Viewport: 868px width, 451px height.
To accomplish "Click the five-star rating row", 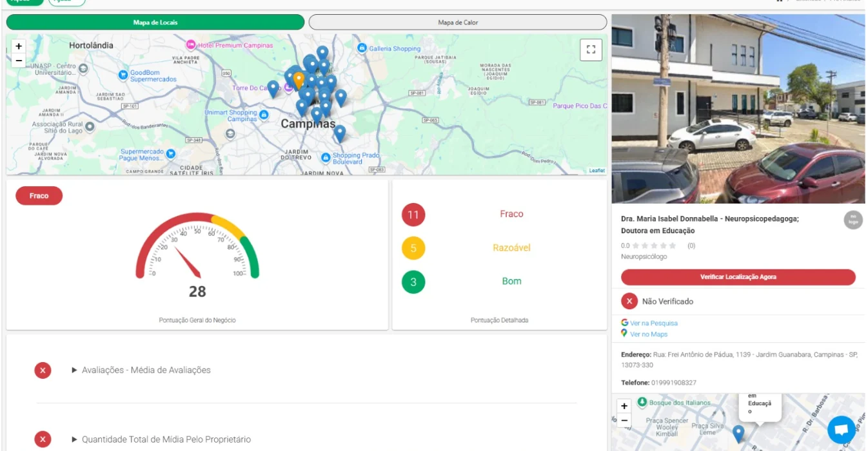I will (655, 245).
